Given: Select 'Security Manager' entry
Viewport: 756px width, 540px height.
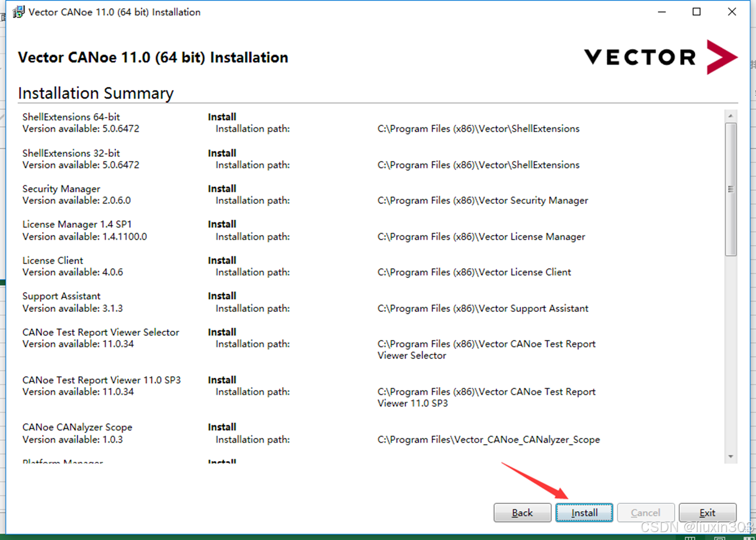Looking at the screenshot, I should point(61,189).
